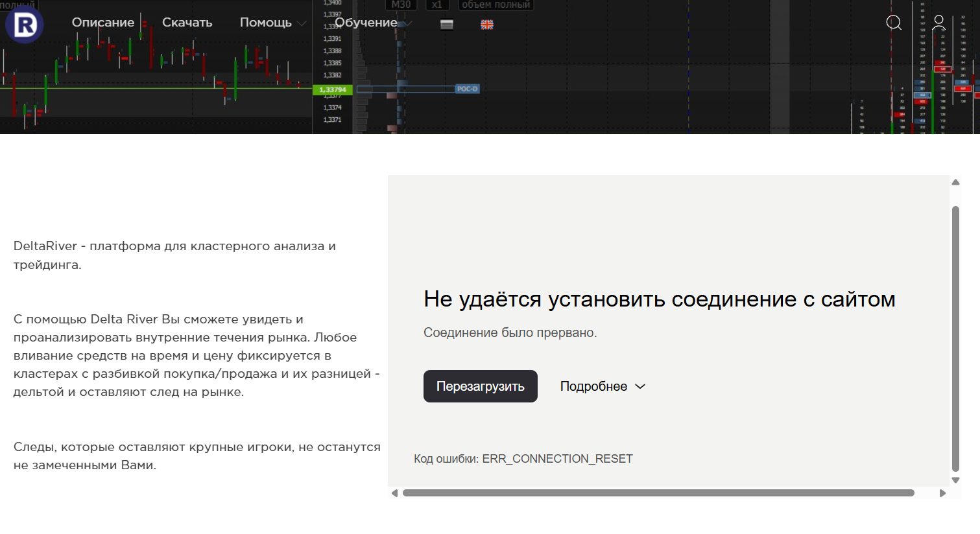The height and width of the screenshot is (534, 980).
Task: Click the blue POC-D label on the chart
Action: 467,89
